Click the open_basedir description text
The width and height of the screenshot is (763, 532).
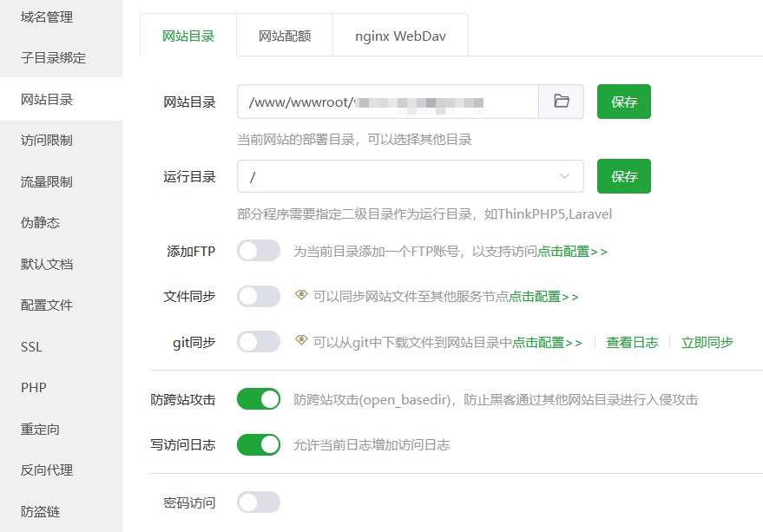click(x=496, y=400)
